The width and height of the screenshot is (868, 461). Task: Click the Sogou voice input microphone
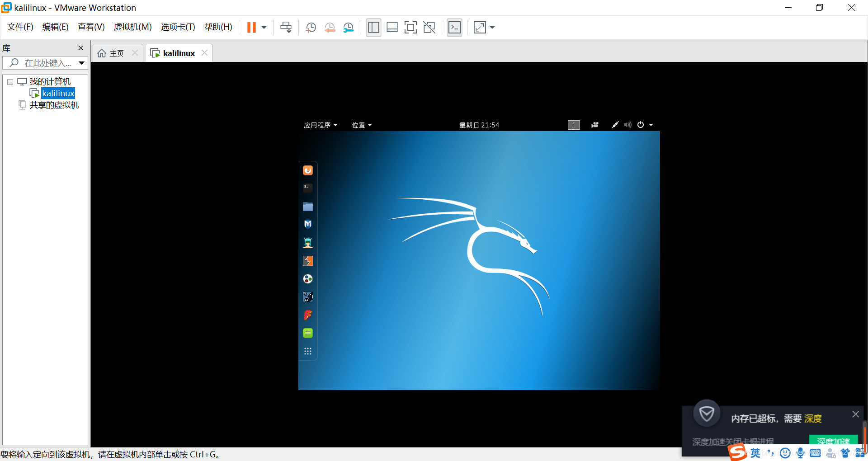[800, 453]
